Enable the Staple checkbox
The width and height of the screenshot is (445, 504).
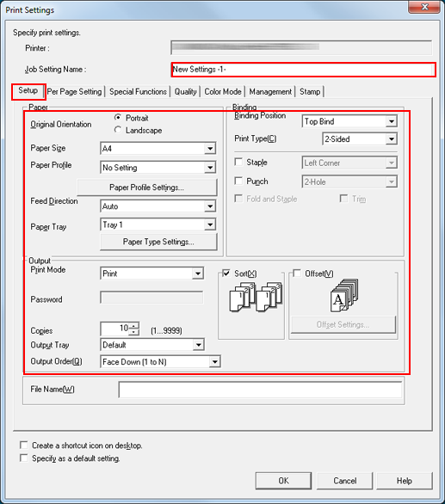click(x=238, y=162)
